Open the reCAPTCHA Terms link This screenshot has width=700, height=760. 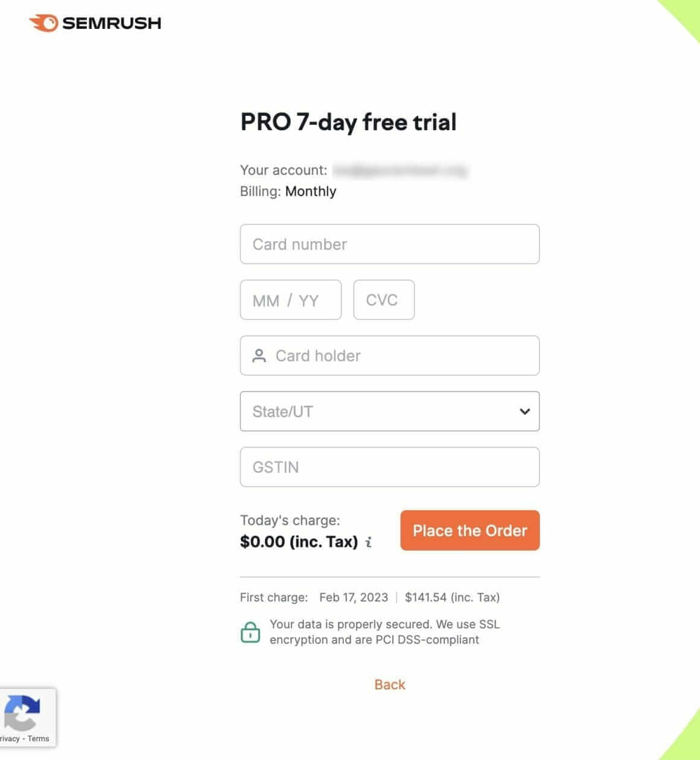click(x=39, y=739)
